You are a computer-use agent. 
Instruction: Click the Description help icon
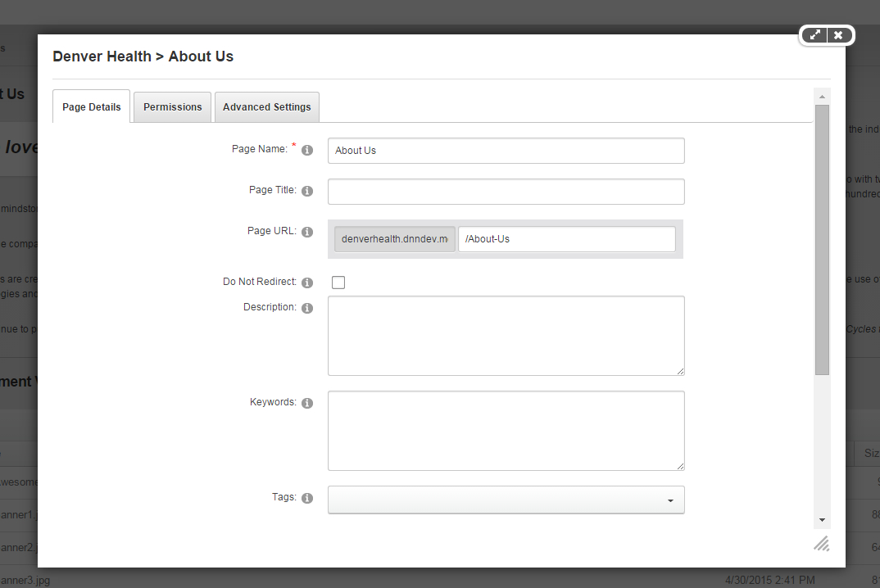click(x=307, y=308)
